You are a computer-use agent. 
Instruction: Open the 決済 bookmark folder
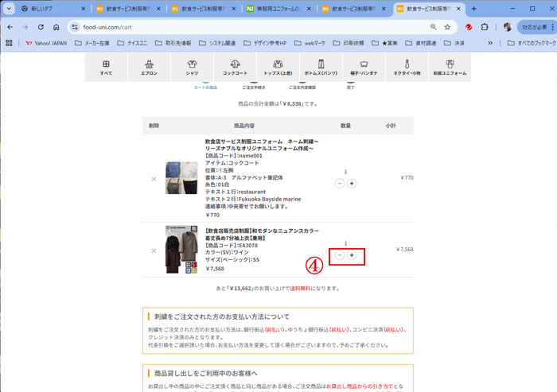[x=454, y=43]
